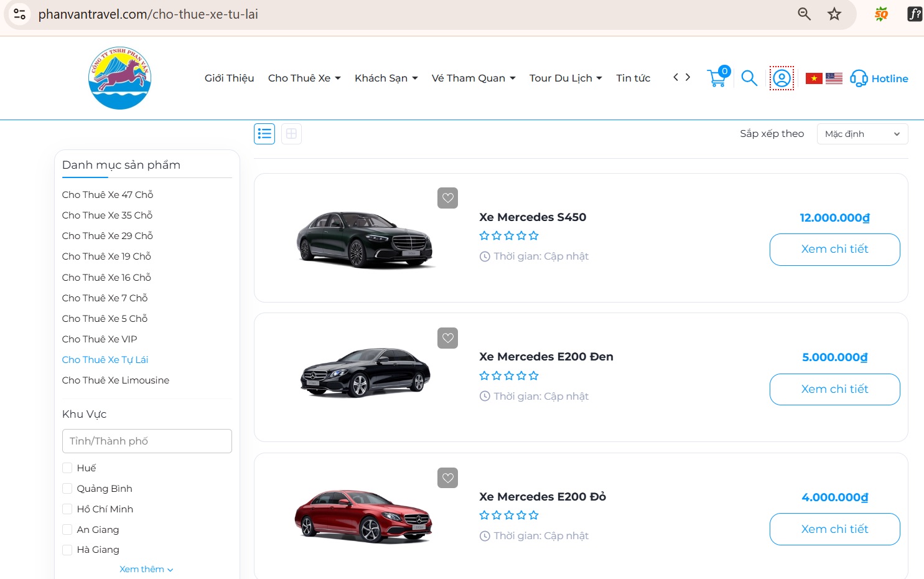Image resolution: width=924 pixels, height=579 pixels.
Task: Select Cho Thuê Xe Limousine category link
Action: 115,380
